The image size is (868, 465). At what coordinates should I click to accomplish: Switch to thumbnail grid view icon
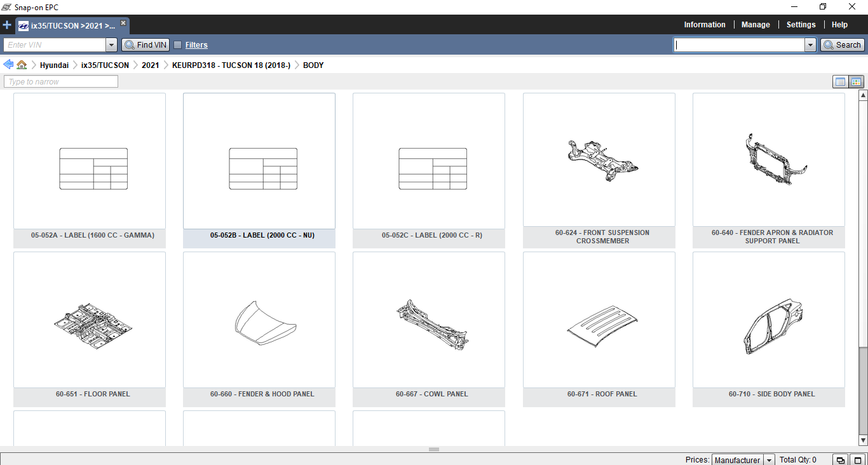(x=855, y=82)
